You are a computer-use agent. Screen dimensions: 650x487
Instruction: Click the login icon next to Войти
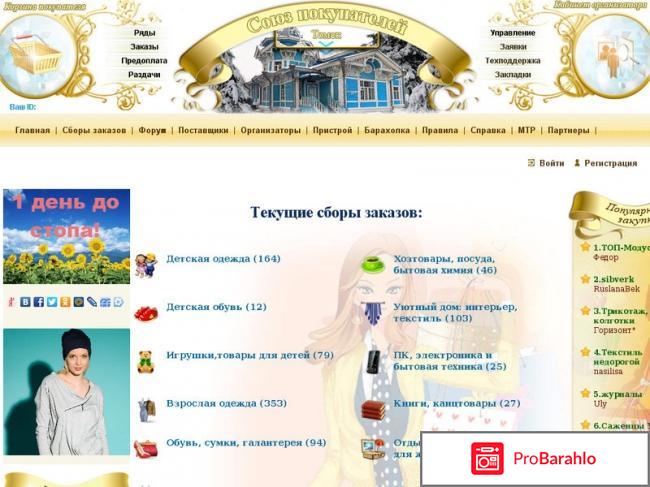click(x=531, y=163)
